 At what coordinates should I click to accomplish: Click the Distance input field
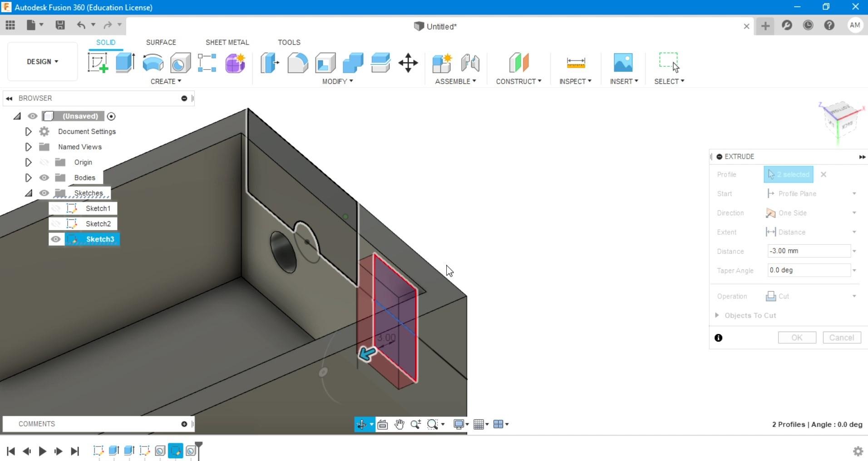point(809,251)
